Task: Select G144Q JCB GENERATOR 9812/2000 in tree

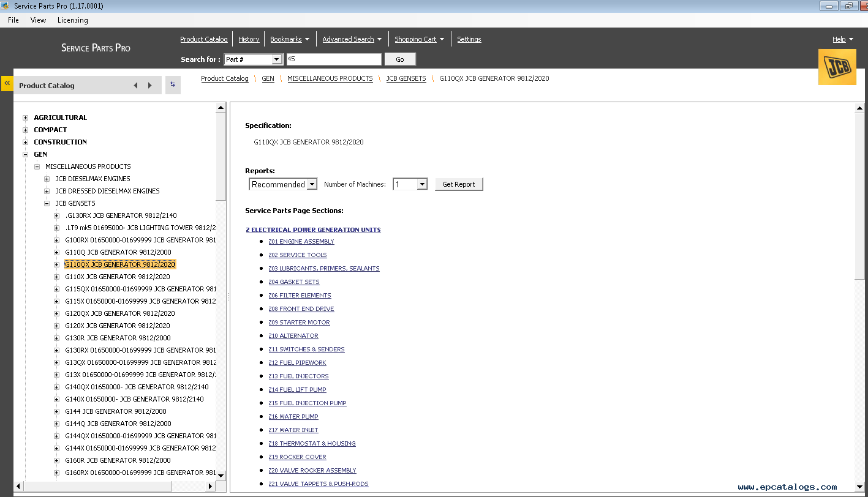Action: click(118, 424)
